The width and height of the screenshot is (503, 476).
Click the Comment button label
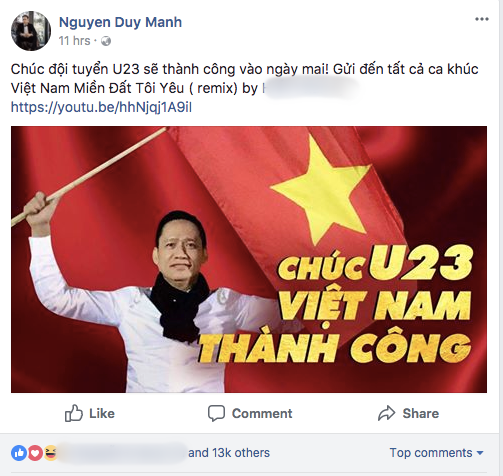click(262, 414)
